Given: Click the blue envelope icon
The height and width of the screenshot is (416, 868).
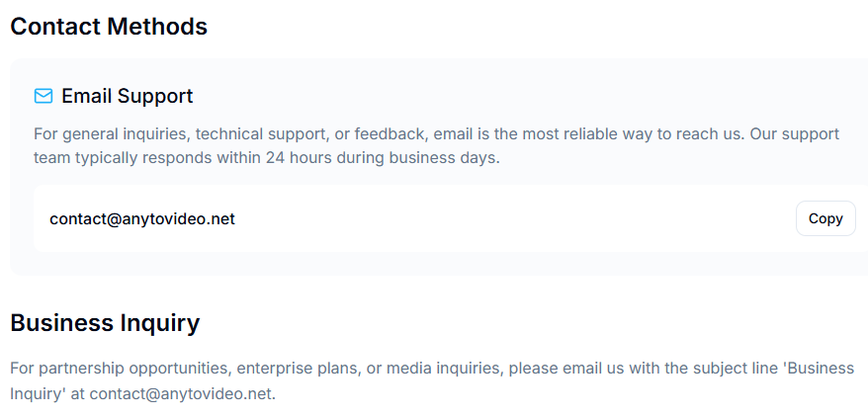Looking at the screenshot, I should click(43, 96).
